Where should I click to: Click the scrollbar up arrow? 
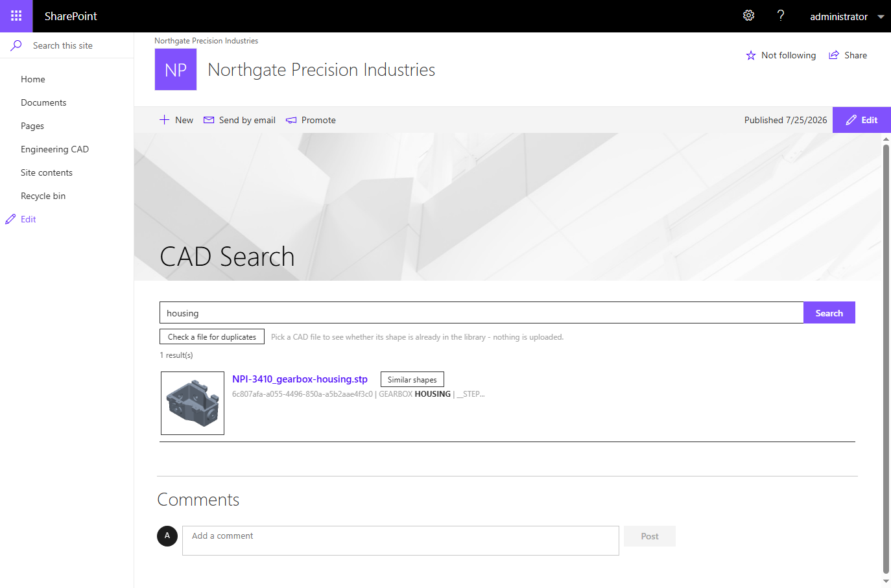886,139
